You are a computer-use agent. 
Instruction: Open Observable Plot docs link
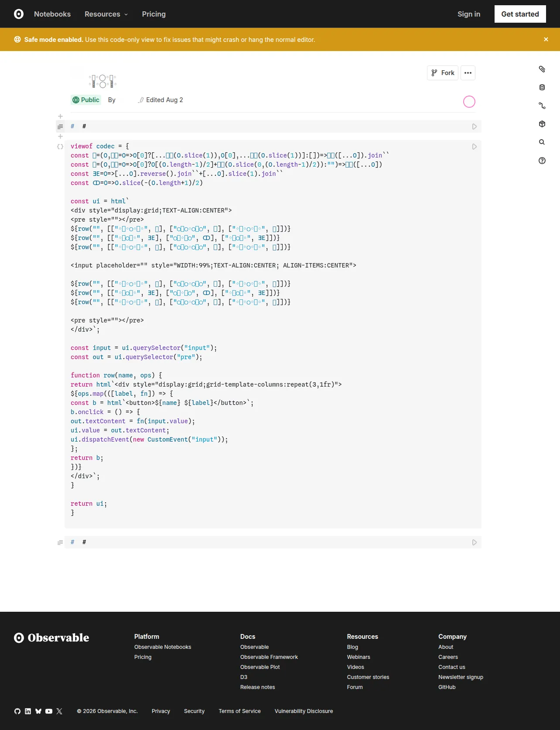pyautogui.click(x=260, y=667)
